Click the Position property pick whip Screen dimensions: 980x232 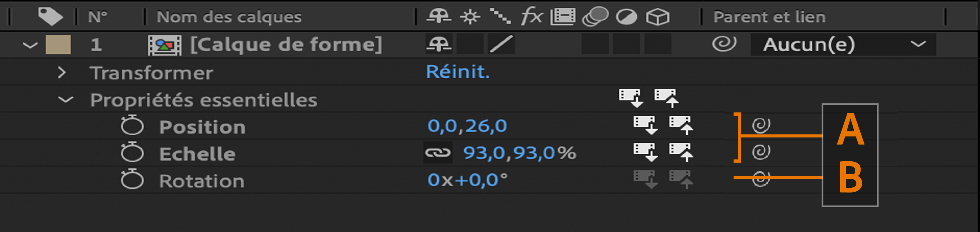(x=761, y=125)
